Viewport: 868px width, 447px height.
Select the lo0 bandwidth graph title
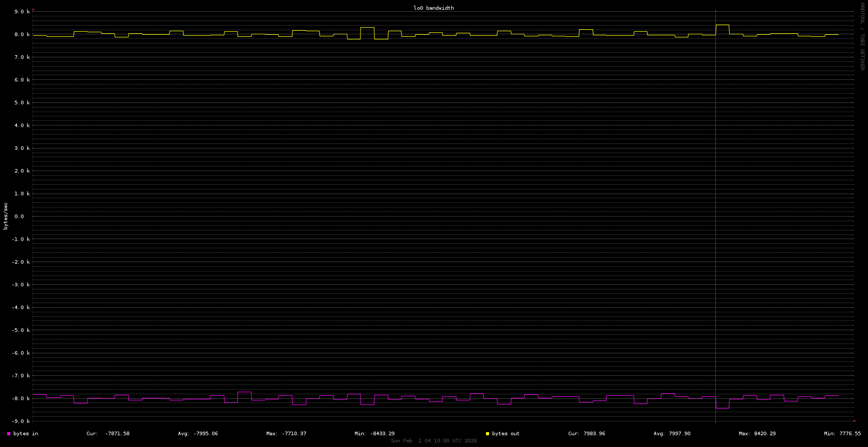coord(433,8)
